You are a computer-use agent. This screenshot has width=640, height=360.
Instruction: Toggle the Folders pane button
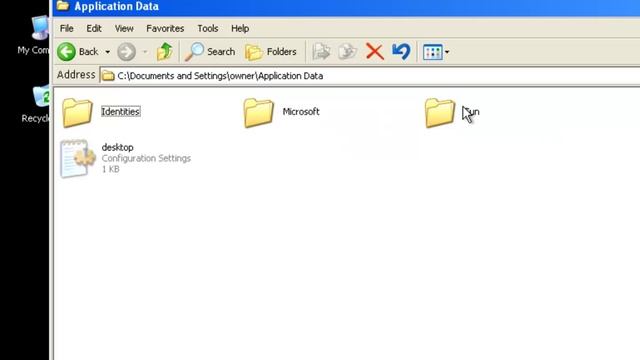(x=271, y=52)
